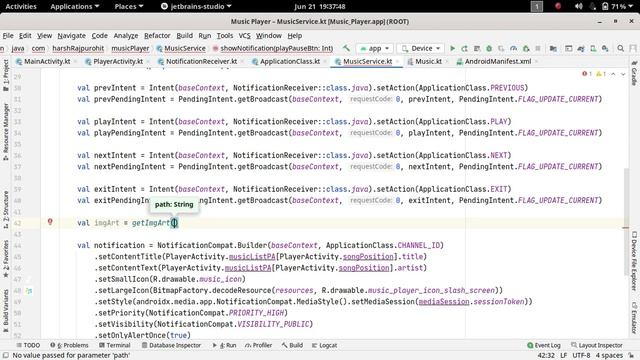Click the showNotification breadcrumb

[273, 48]
